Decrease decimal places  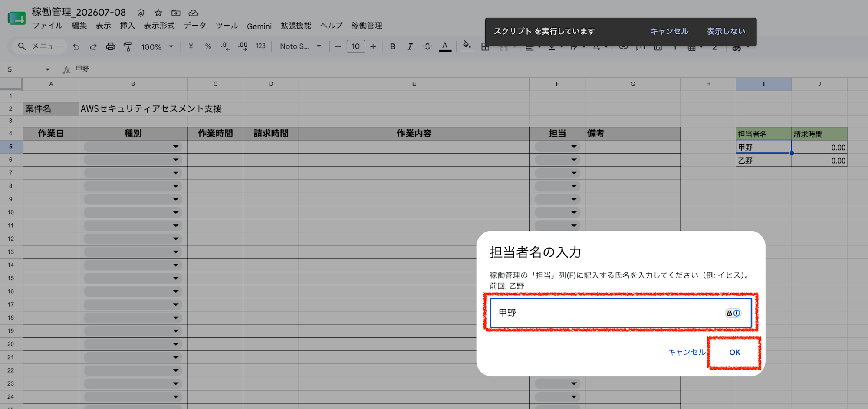point(225,46)
